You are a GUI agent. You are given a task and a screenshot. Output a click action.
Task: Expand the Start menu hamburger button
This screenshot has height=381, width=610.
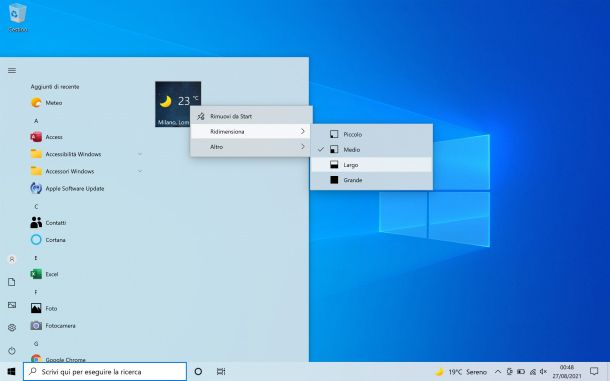click(x=12, y=70)
